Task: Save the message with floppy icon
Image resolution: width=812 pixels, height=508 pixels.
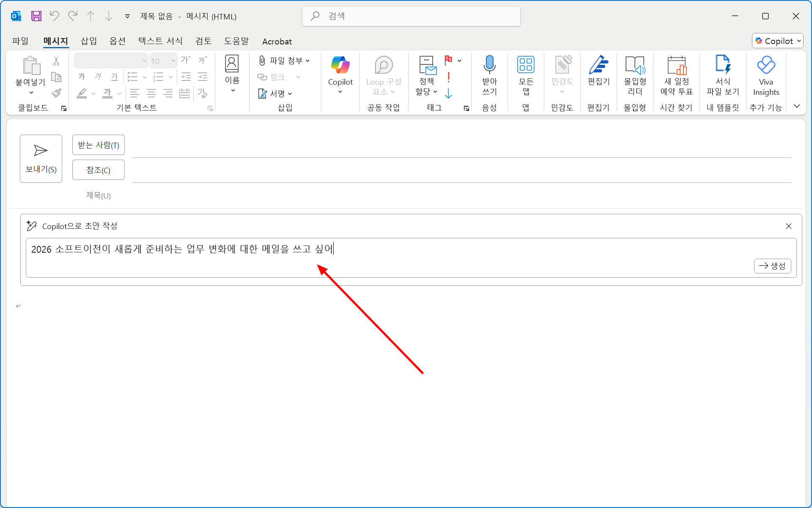Action: [36, 16]
